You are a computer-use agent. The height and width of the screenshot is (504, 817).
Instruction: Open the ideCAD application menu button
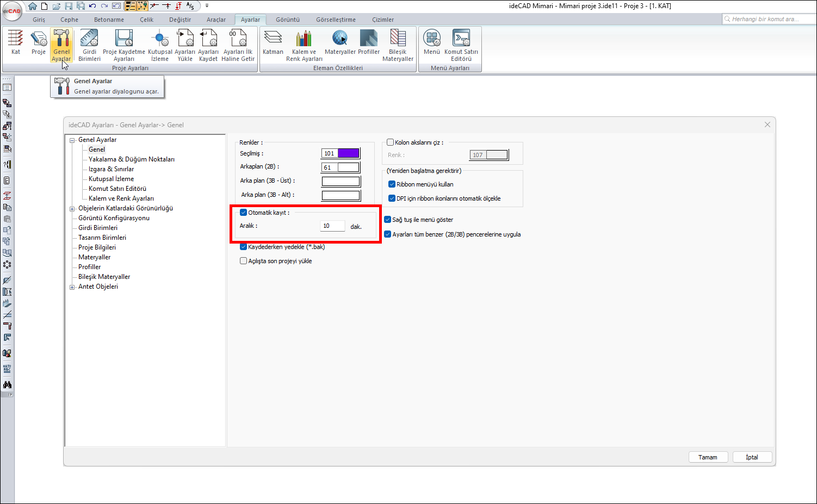12,11
